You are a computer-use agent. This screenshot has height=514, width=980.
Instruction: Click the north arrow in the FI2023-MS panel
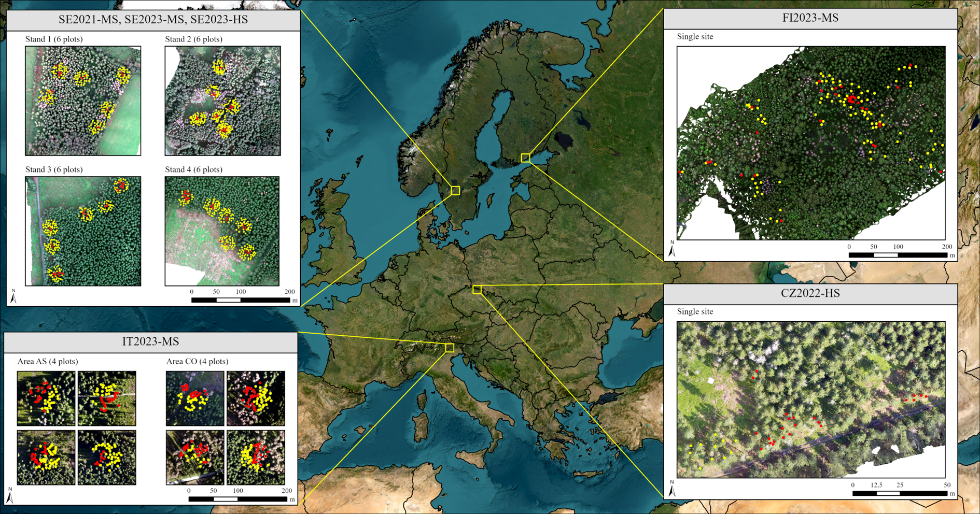point(672,249)
